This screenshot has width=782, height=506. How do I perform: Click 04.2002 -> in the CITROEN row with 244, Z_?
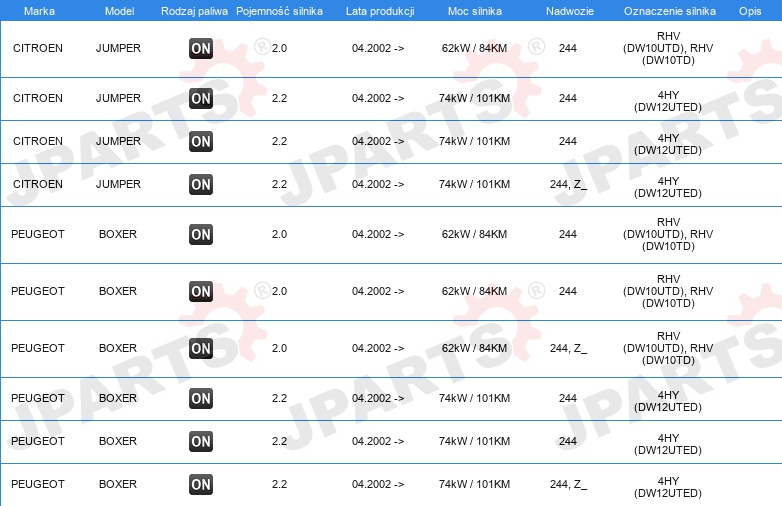[x=378, y=184]
